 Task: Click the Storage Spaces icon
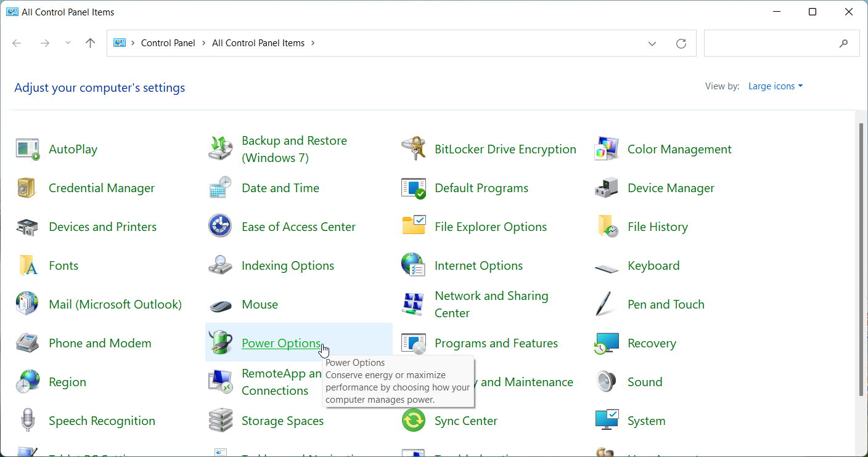tap(221, 421)
